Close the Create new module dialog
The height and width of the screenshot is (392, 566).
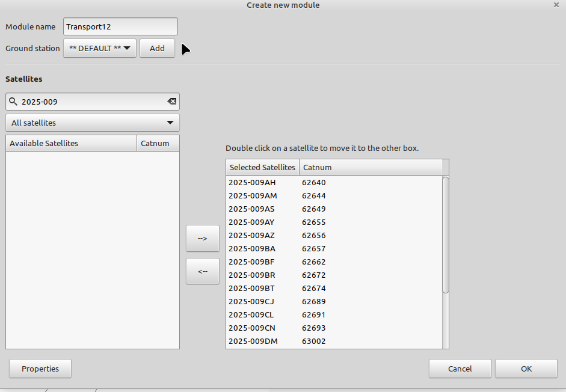[x=556, y=5]
